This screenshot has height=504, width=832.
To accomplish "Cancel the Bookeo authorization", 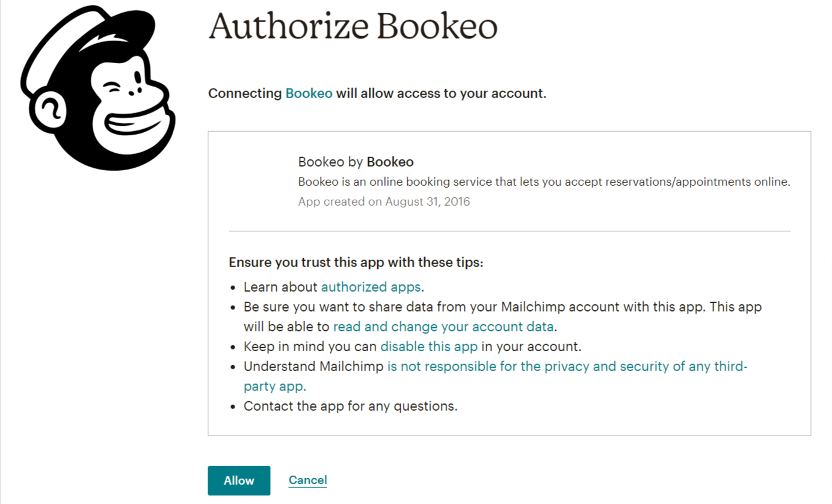I will pos(307,480).
